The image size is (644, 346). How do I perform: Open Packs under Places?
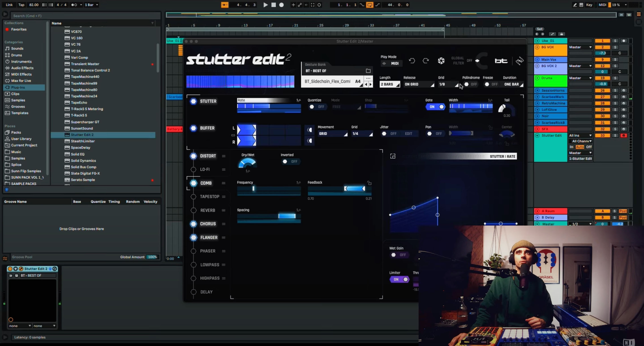[x=16, y=132]
